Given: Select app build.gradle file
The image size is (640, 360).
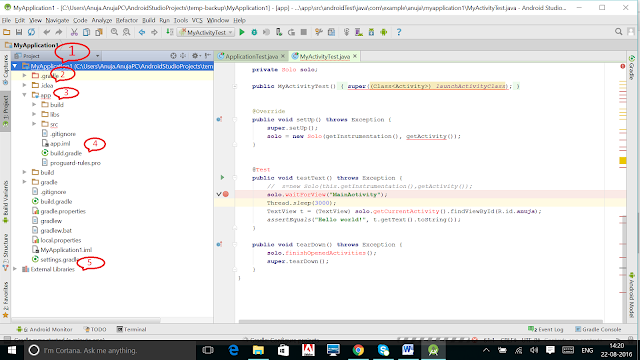Looking at the screenshot, I should tap(66, 153).
